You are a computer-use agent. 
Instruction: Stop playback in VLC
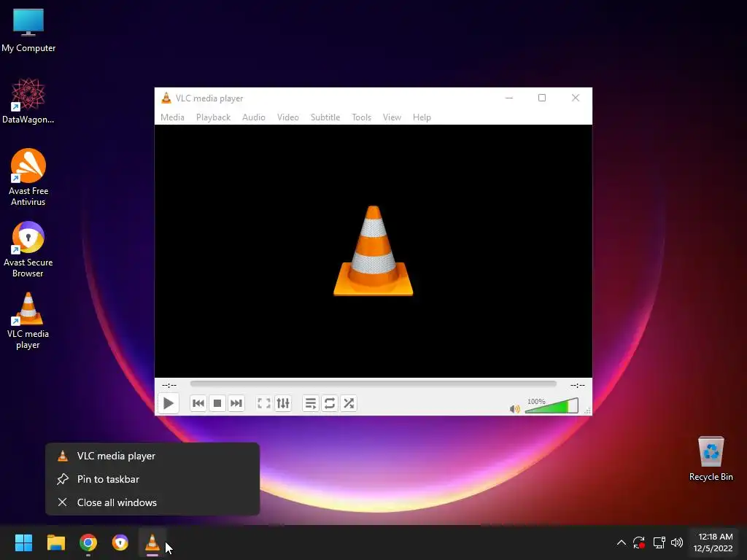pos(217,403)
